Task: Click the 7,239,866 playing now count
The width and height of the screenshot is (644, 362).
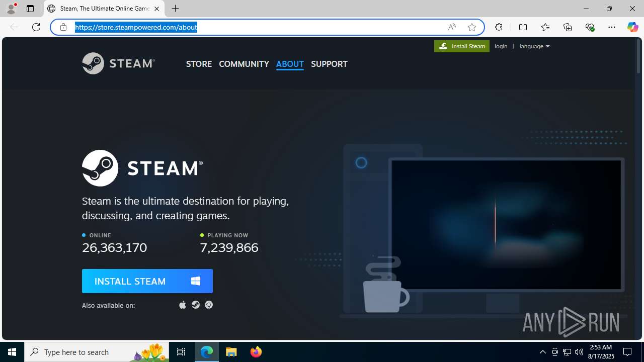Action: [x=229, y=247]
